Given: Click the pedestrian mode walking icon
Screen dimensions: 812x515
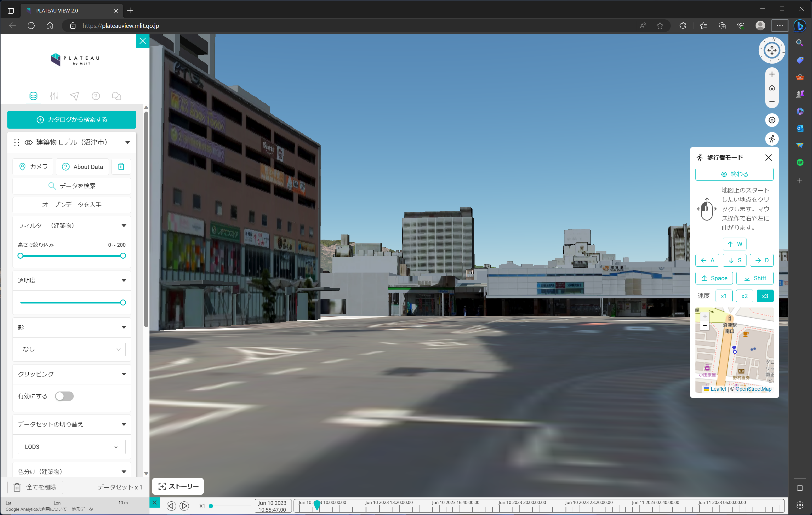Looking at the screenshot, I should [772, 139].
